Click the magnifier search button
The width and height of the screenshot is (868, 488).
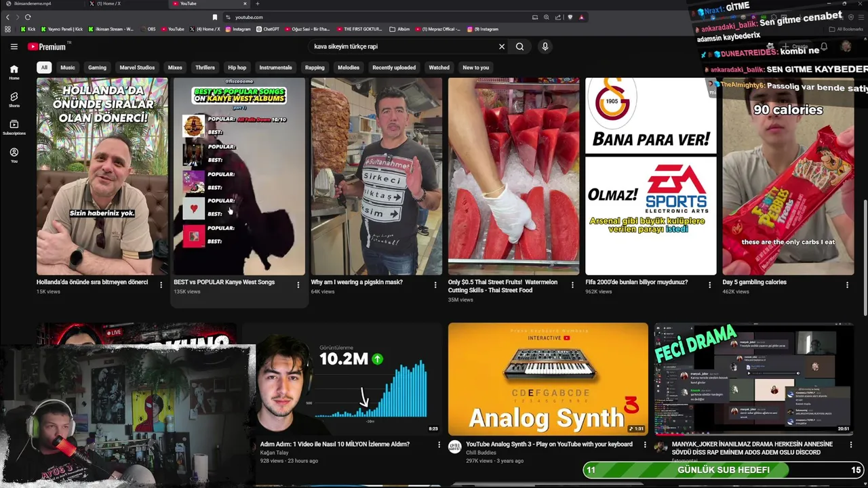pos(519,47)
